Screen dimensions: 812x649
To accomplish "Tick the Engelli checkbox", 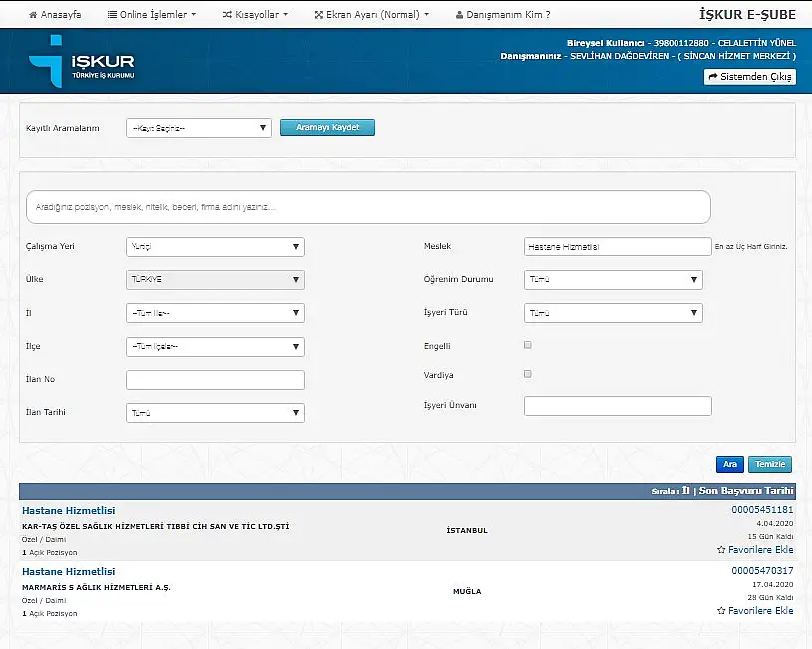I will (x=528, y=345).
